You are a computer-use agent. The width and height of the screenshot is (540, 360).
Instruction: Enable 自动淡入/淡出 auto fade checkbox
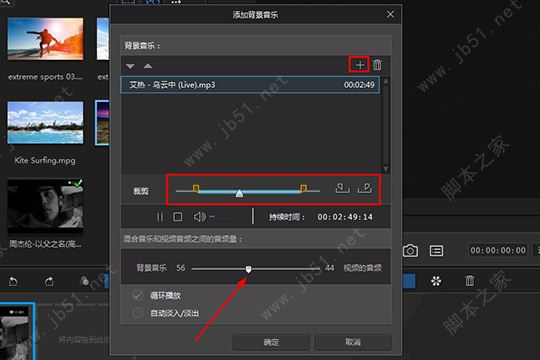click(138, 313)
